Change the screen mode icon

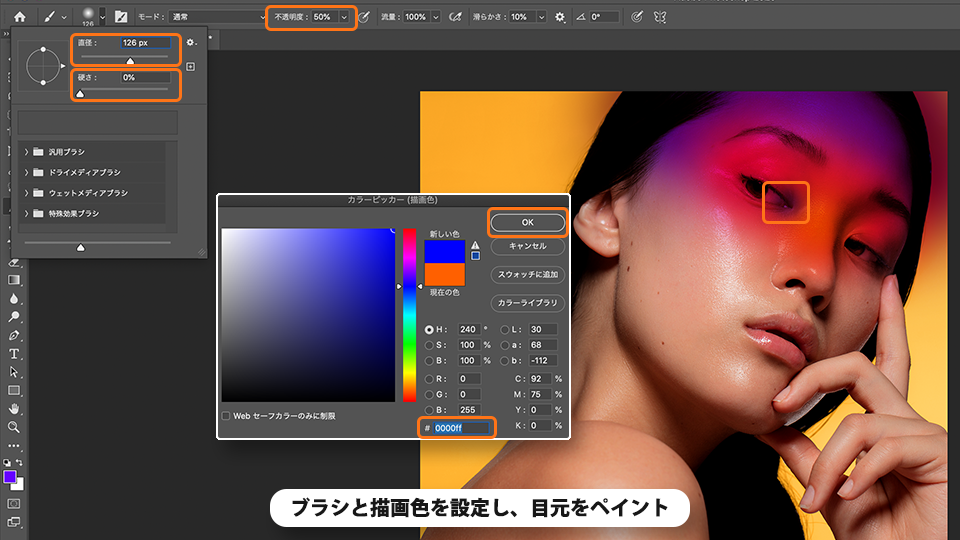click(x=13, y=522)
